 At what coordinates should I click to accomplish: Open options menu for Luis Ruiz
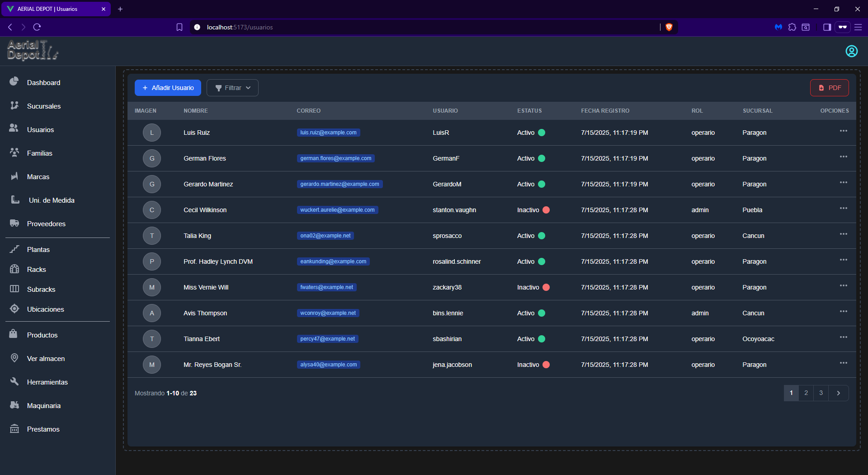(843, 131)
